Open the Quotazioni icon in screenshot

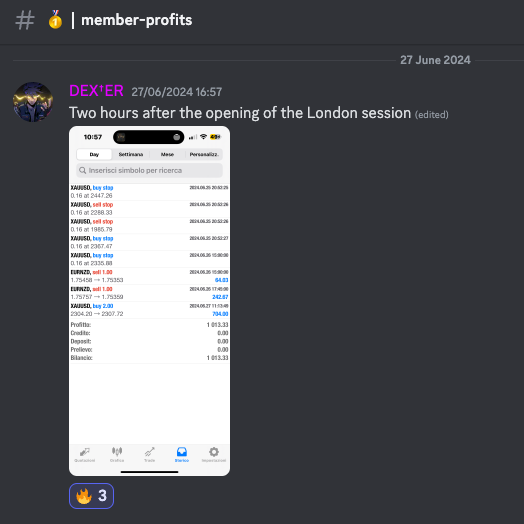pos(85,455)
